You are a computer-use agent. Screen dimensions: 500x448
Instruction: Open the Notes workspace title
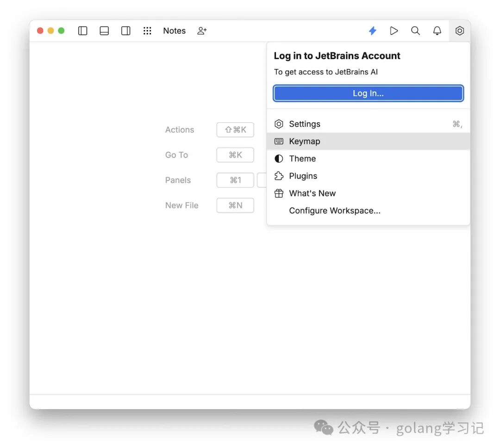point(174,31)
